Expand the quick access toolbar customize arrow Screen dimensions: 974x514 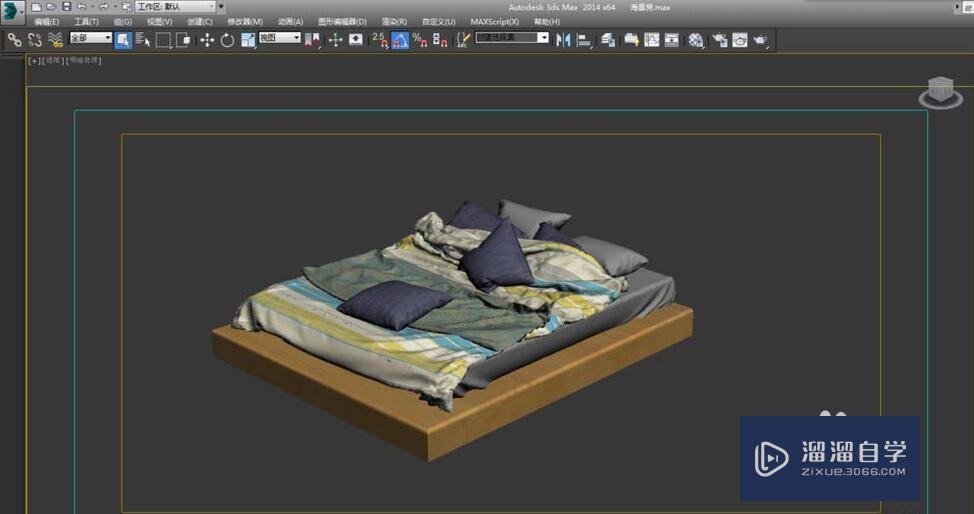(221, 7)
